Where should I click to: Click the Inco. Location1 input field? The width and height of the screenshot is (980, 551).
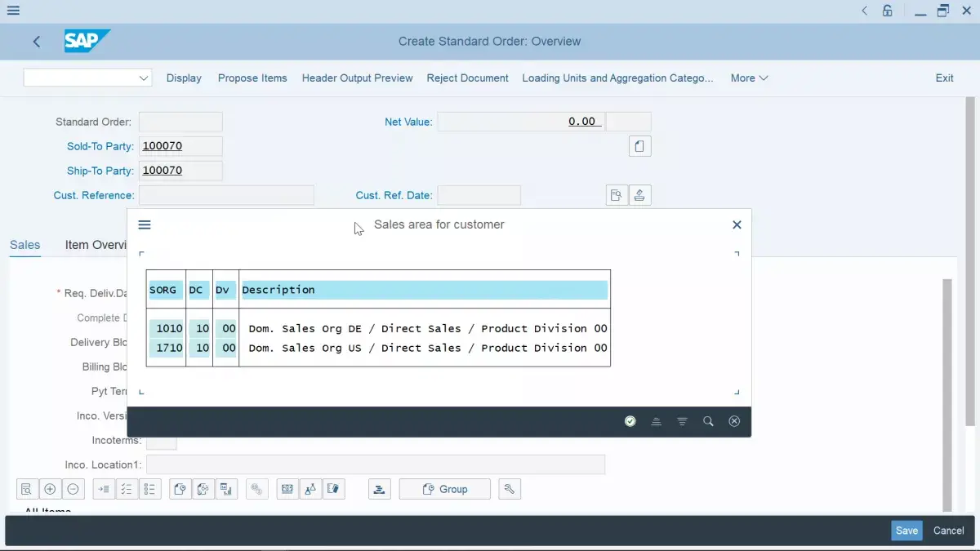(x=376, y=464)
